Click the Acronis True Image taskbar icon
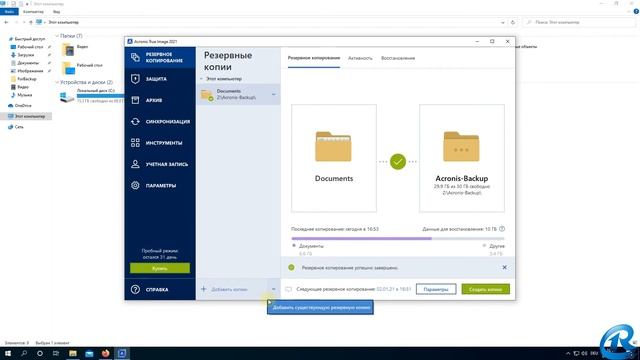This screenshot has width=640, height=360. tap(122, 353)
